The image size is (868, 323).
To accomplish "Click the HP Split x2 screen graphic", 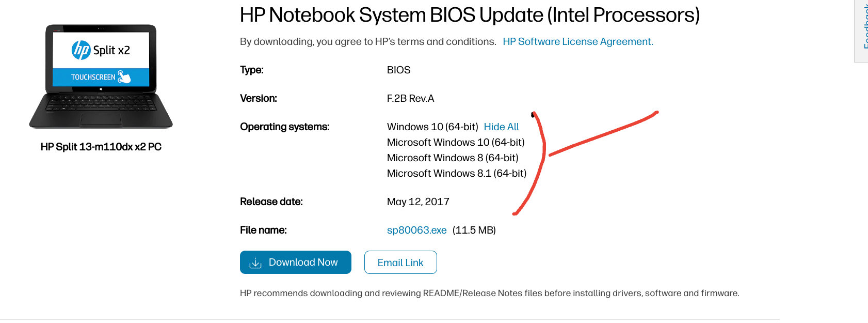I will click(101, 59).
